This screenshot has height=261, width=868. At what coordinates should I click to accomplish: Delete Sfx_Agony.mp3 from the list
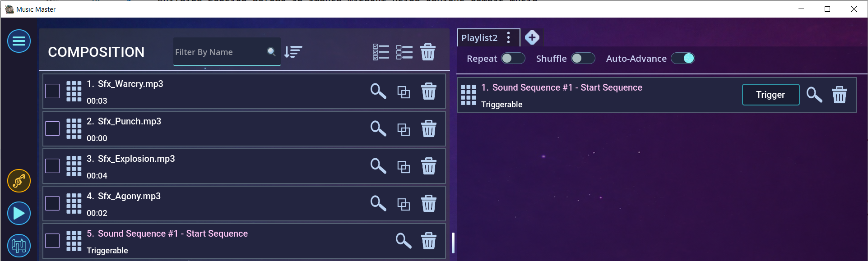pyautogui.click(x=429, y=203)
